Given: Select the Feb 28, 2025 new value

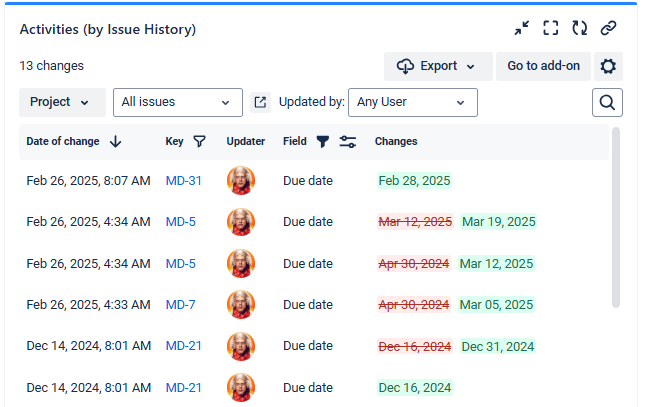Looking at the screenshot, I should tap(414, 181).
